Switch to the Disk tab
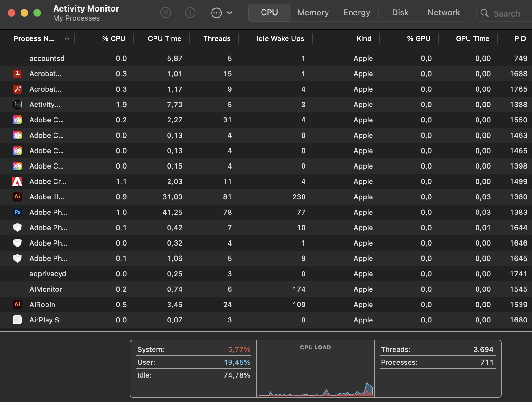The width and height of the screenshot is (532, 402). point(400,13)
